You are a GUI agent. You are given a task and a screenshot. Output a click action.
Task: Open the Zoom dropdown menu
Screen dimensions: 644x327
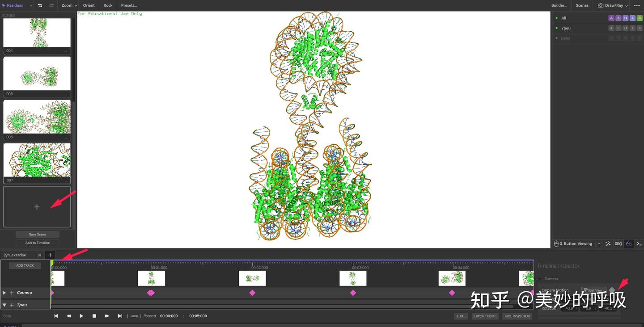click(69, 5)
